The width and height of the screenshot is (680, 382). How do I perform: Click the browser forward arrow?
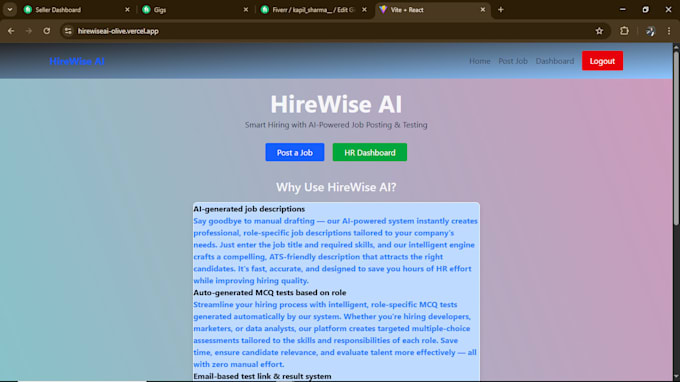coord(29,31)
